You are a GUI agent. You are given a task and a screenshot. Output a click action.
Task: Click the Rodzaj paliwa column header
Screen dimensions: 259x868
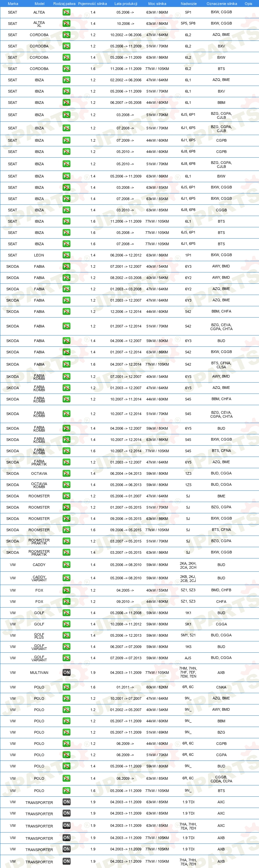pyautogui.click(x=64, y=4)
